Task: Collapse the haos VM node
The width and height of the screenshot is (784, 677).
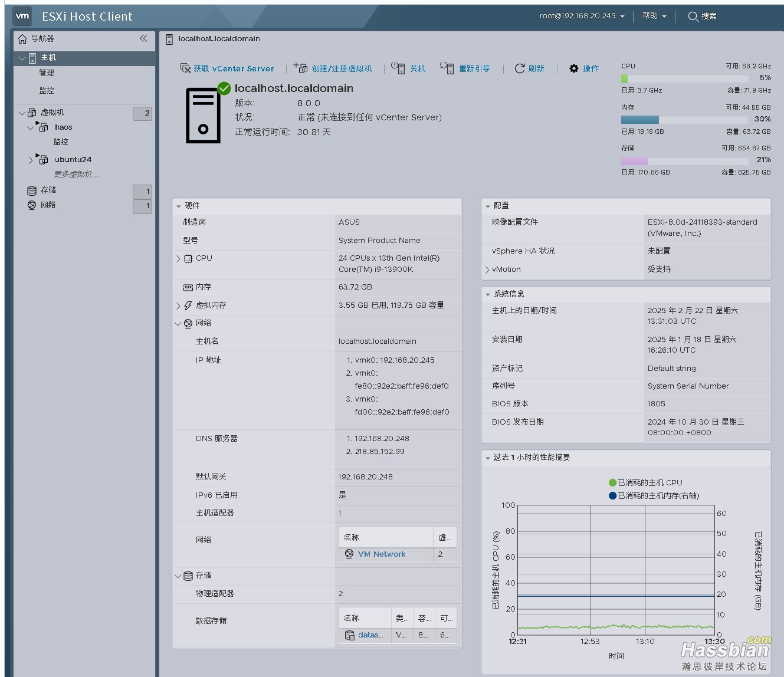Action: pyautogui.click(x=31, y=127)
